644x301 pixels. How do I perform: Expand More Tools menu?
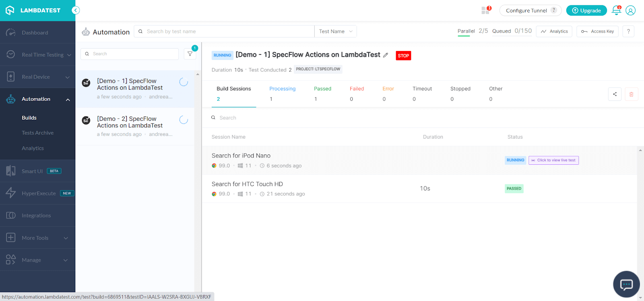[x=66, y=238]
